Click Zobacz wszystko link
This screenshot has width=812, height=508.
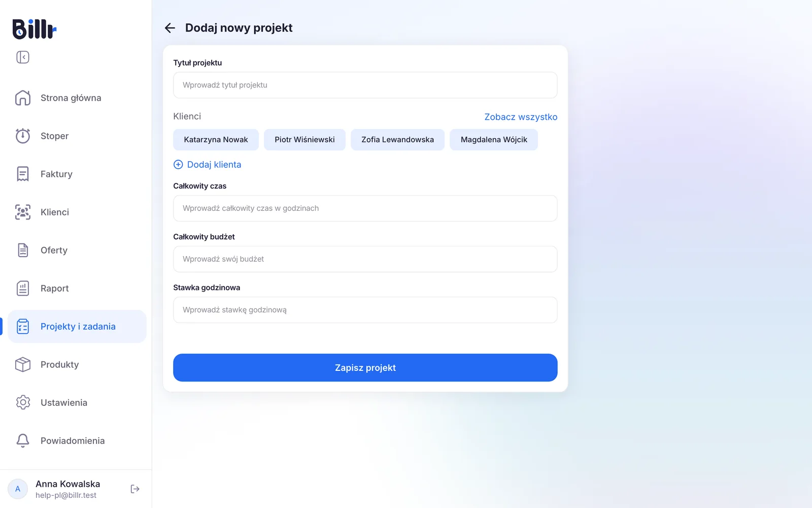point(521,117)
